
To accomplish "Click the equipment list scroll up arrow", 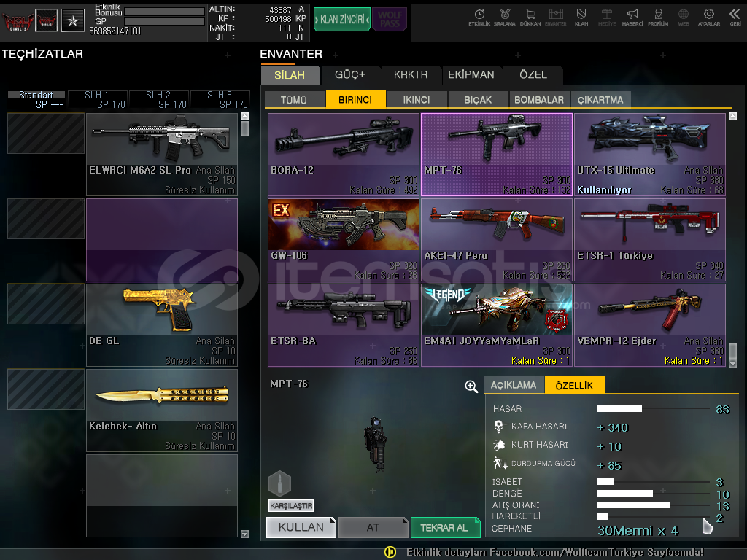I will [245, 116].
